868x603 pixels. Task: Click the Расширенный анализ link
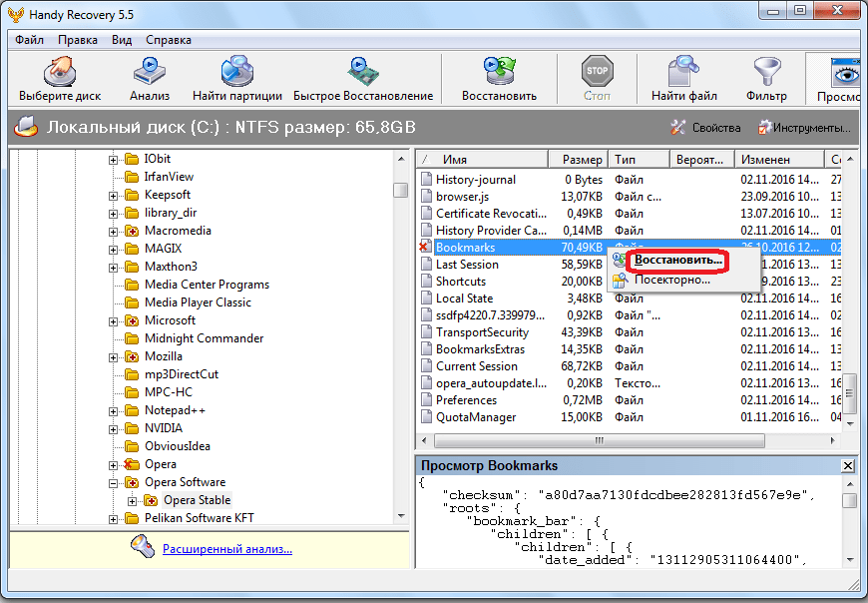(227, 548)
